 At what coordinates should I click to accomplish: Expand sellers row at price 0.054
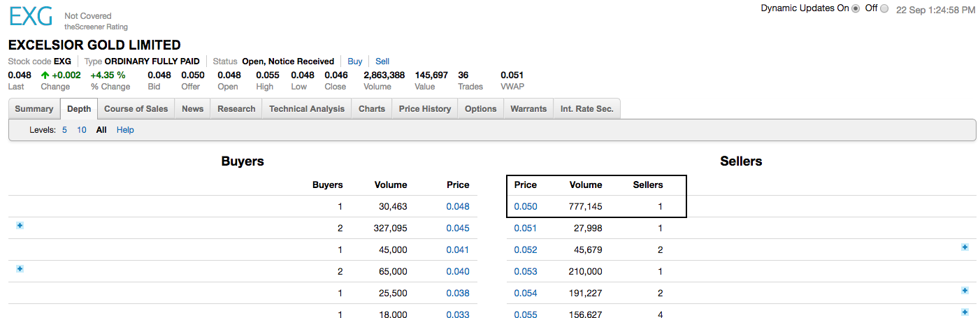click(x=965, y=290)
